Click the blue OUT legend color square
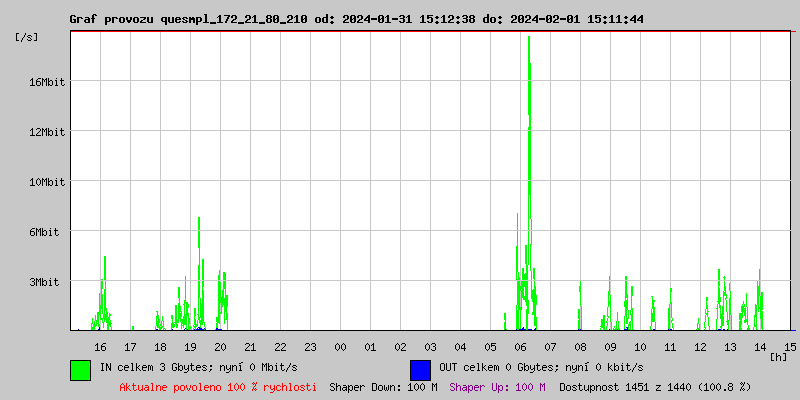Image resolution: width=800 pixels, height=400 pixels. pos(420,369)
